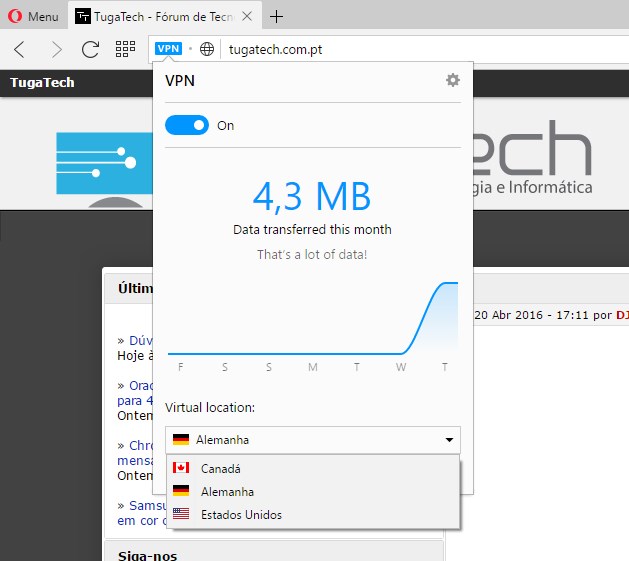Viewport: 629px width, 561px height.
Task: Click the data usage graph
Action: tap(312, 319)
